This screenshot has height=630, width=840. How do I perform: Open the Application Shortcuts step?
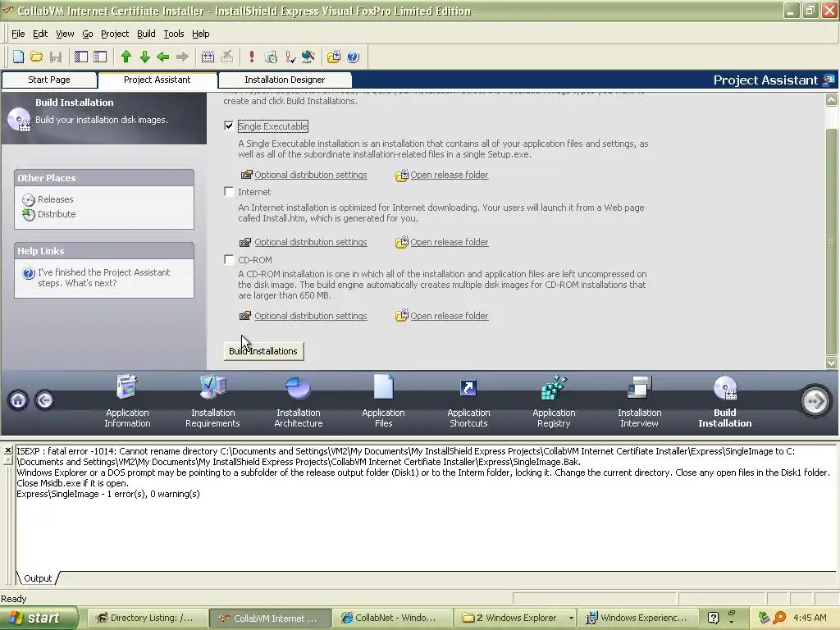pos(468,401)
